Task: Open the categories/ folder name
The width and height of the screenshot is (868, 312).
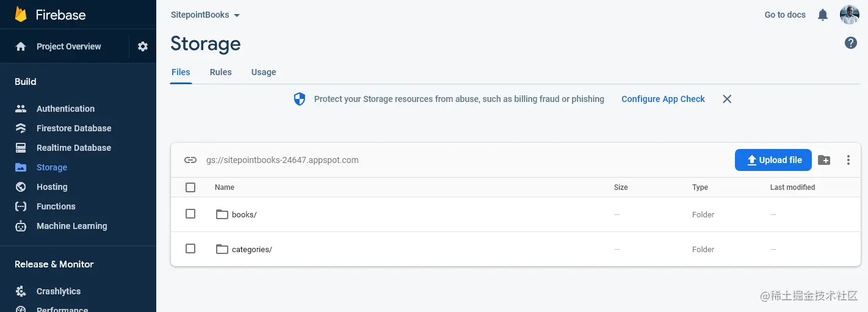Action: click(252, 249)
